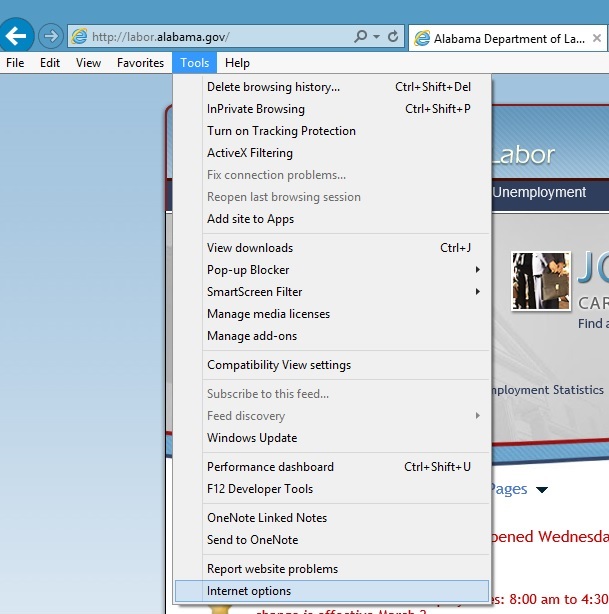Screen dimensions: 609x614
Task: Click the Unemployment navigation link
Action: (540, 192)
